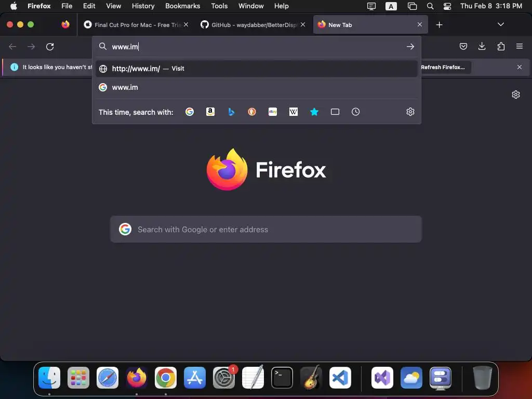This screenshot has height=399, width=532.
Task: Dismiss the refresh Firefox notification bar
Action: 520,67
